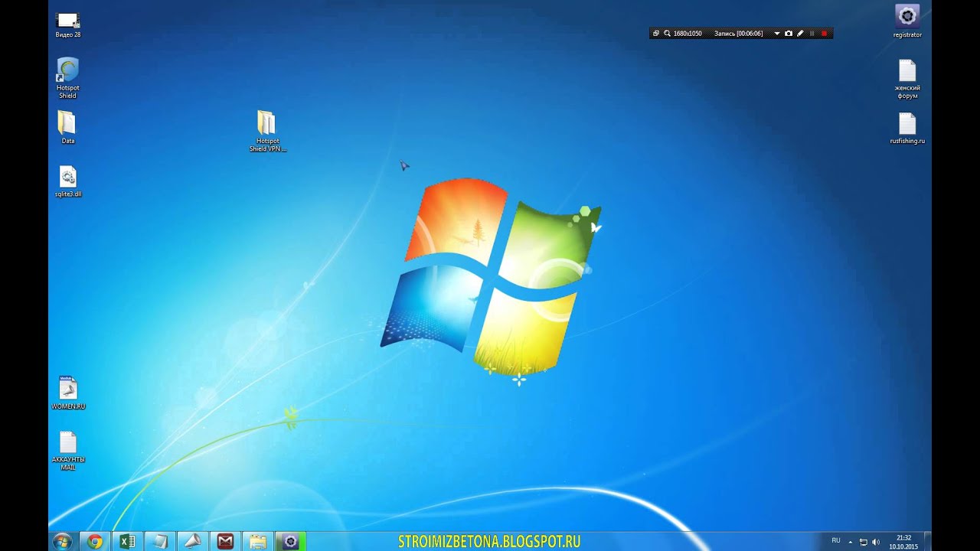The image size is (980, 551).
Task: Select the registrator desktop icon
Action: tap(907, 21)
